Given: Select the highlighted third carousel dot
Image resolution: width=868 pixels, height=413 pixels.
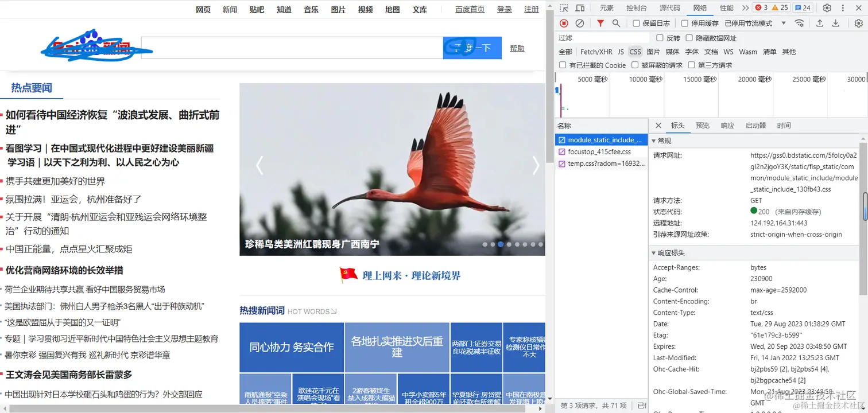Looking at the screenshot, I should coord(501,244).
